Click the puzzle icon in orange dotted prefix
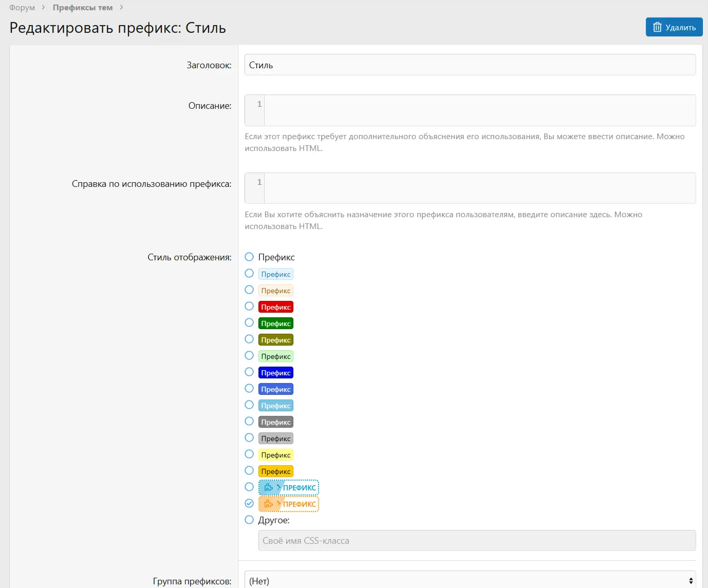This screenshot has height=588, width=708. 268,504
